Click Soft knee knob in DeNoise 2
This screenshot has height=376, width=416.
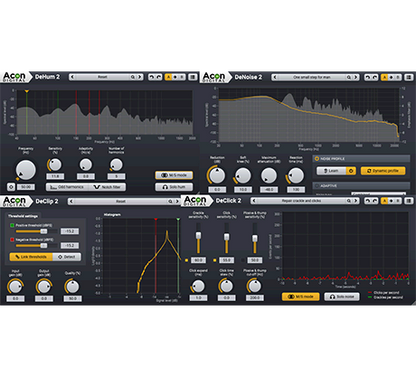tap(243, 175)
